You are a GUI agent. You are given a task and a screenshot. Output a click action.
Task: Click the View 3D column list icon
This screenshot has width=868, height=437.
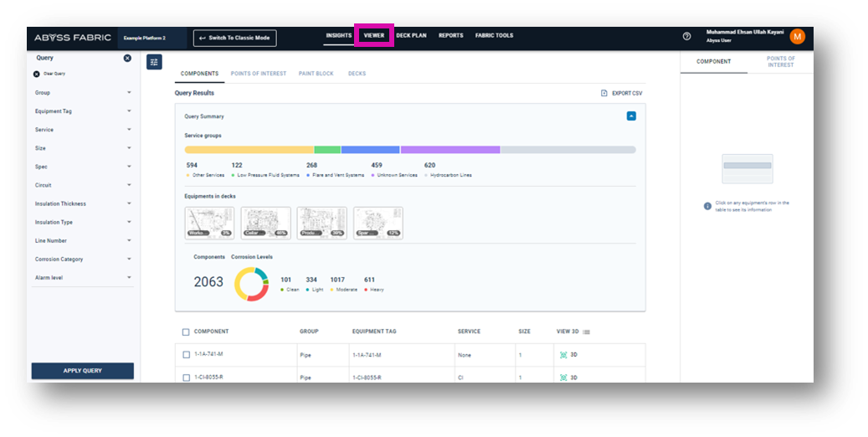point(586,332)
